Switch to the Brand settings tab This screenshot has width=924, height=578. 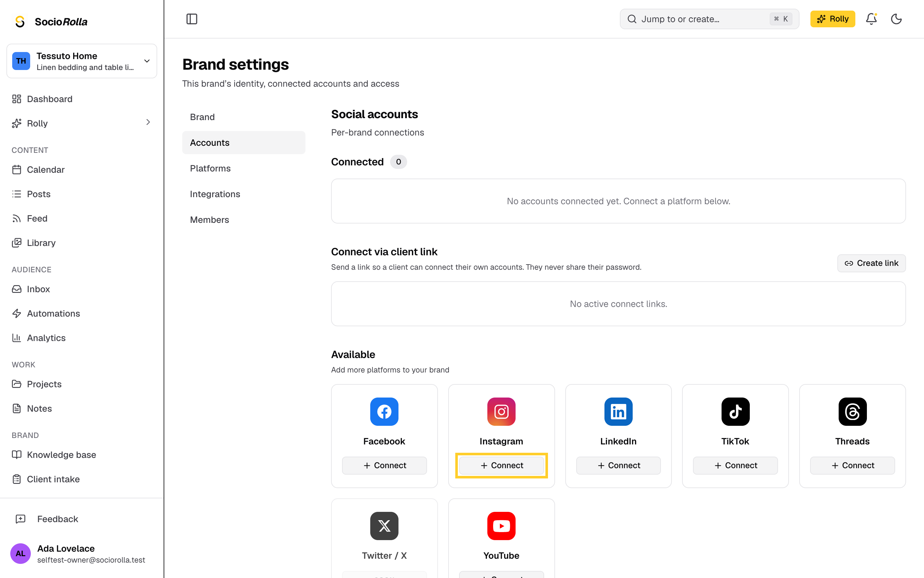point(244,117)
